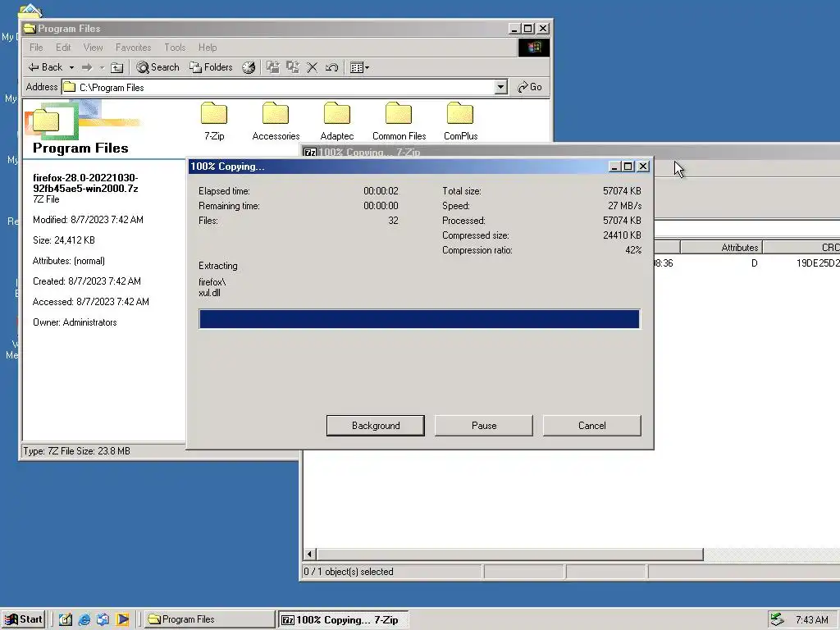Click the 7z icon on 7-Zip title bar
This screenshot has height=630, width=840.
pyautogui.click(x=309, y=152)
